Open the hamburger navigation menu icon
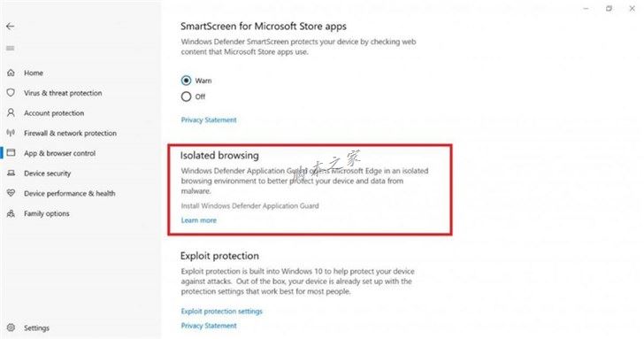The height and width of the screenshot is (339, 644). tap(11, 49)
